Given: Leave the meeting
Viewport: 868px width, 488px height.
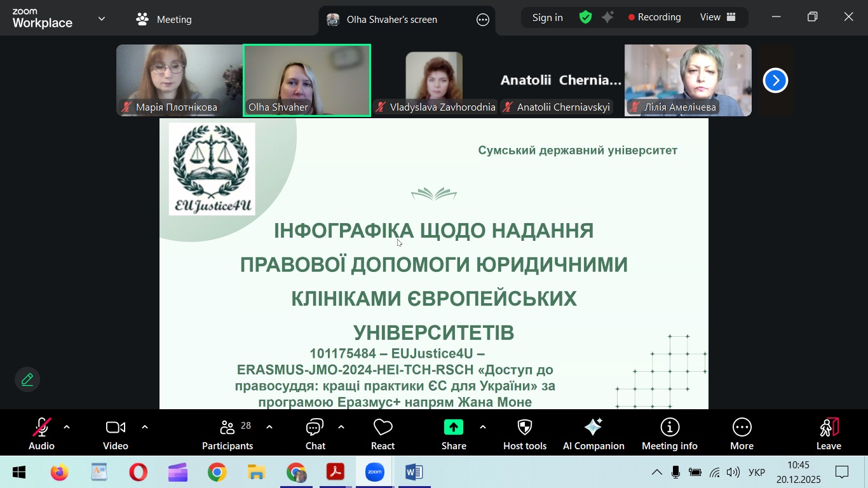Looking at the screenshot, I should click(x=829, y=434).
